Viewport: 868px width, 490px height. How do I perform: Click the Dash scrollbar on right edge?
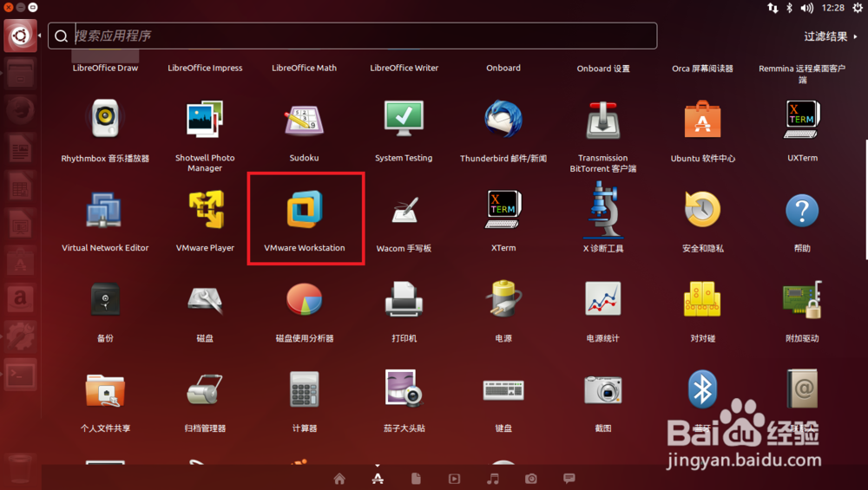865,199
